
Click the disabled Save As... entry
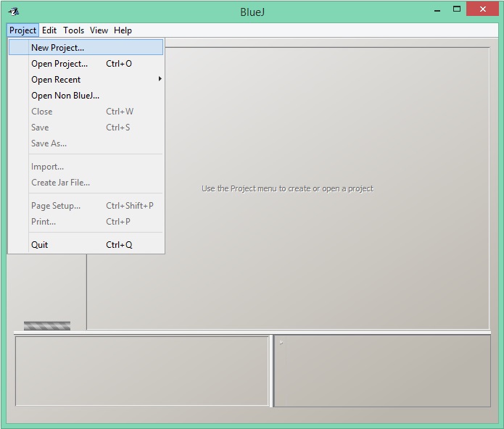(86, 143)
